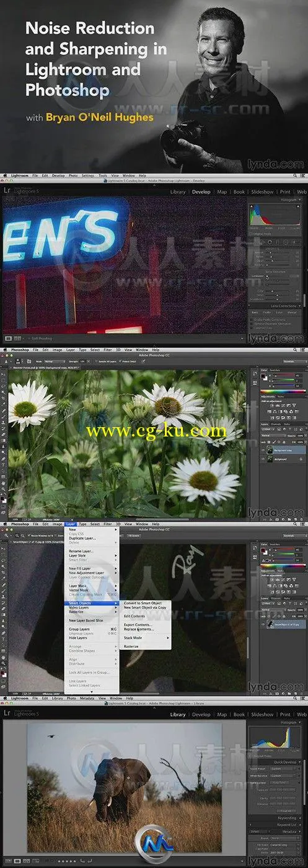Click Reset All button in Quick Develop
This screenshot has height=868, width=308.
[x=286, y=811]
